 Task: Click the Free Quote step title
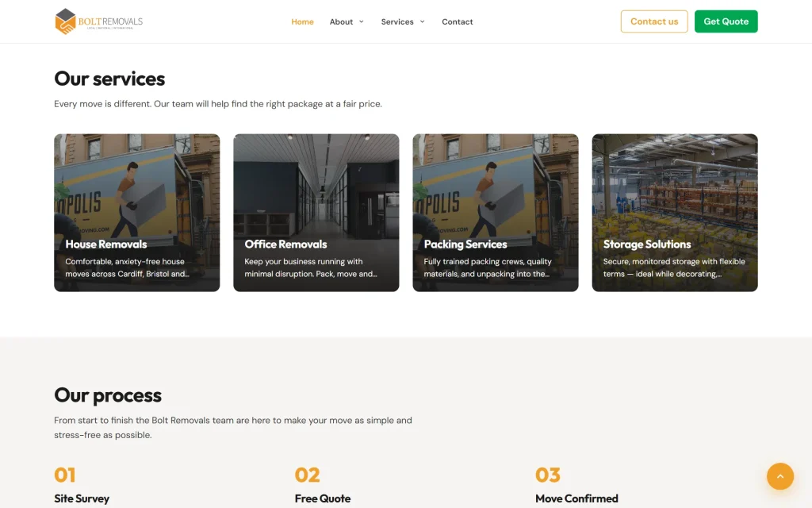[323, 498]
